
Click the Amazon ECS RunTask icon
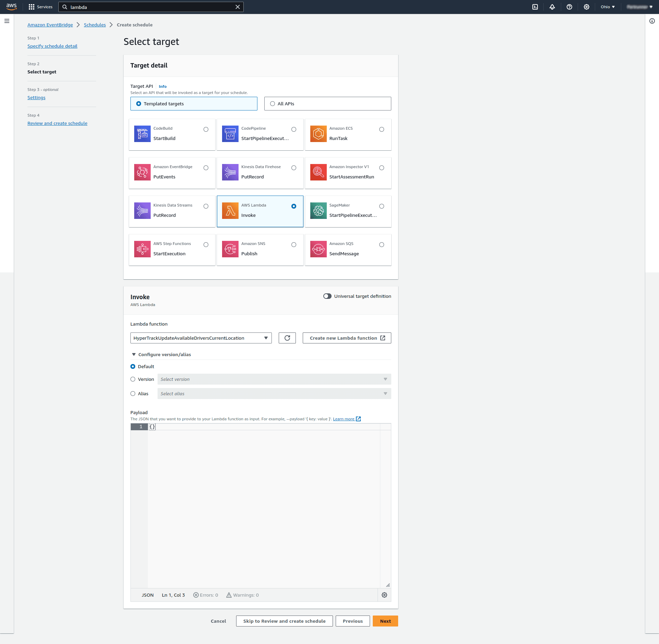[x=318, y=134]
